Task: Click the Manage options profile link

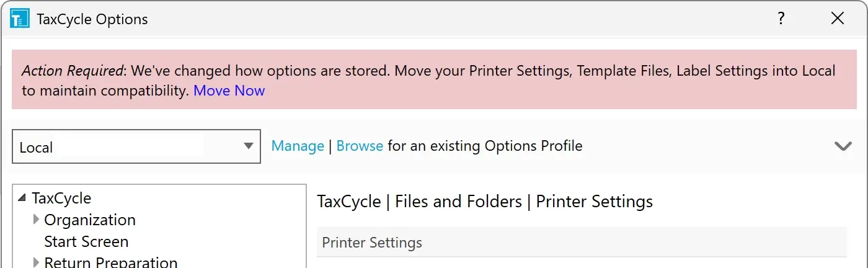Action: (x=298, y=146)
